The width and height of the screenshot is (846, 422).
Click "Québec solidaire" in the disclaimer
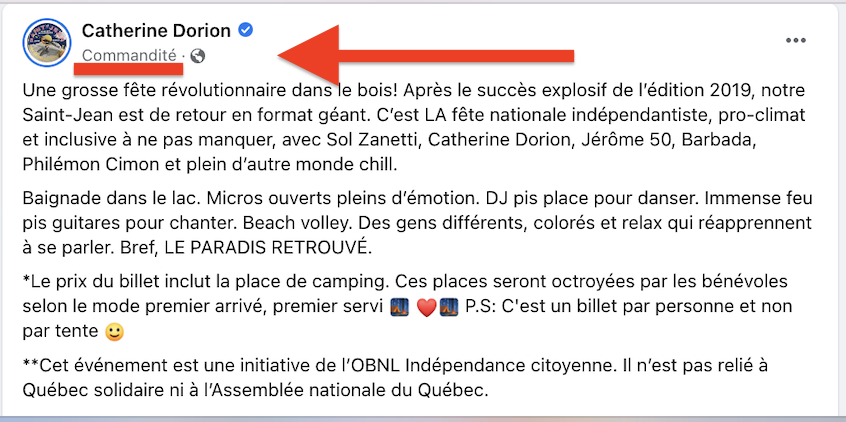79,388
